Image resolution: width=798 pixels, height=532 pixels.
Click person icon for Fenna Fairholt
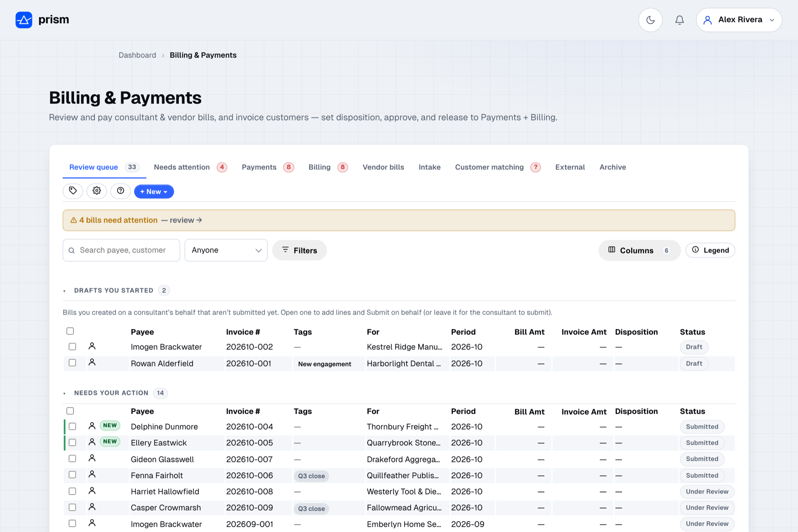click(92, 475)
